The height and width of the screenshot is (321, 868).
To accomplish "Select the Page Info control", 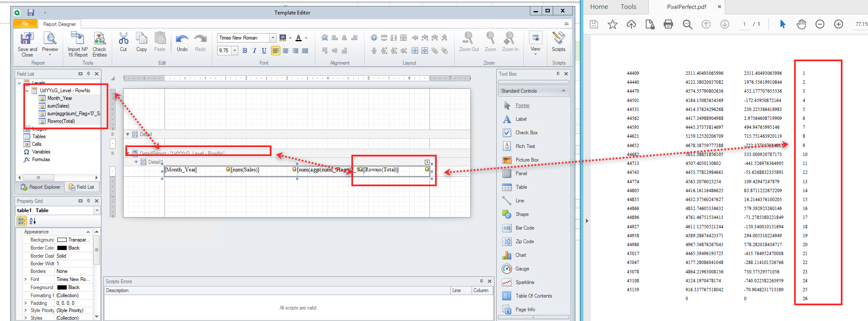I will 519,310.
